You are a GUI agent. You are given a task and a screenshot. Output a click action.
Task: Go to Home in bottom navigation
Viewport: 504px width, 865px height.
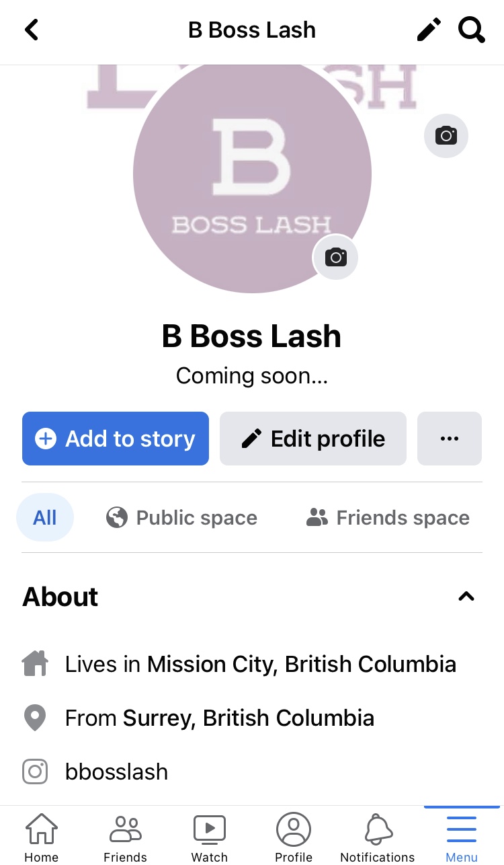(x=42, y=837)
